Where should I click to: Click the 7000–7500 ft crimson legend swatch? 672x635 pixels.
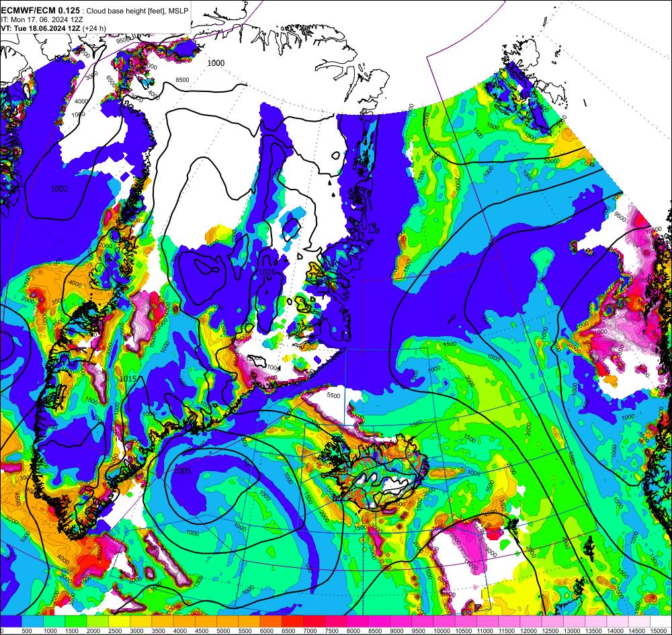point(314,622)
